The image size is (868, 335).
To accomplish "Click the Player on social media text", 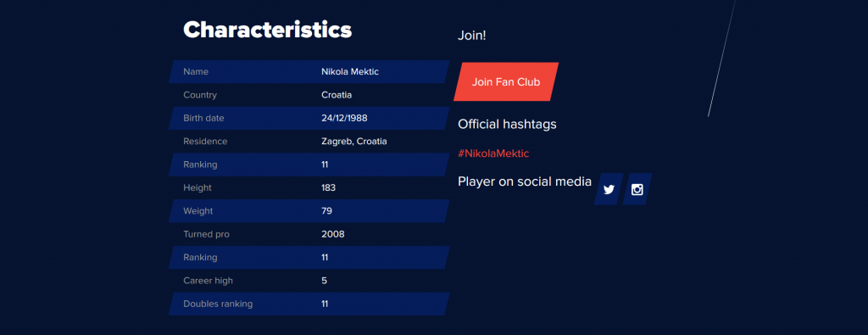I will pyautogui.click(x=525, y=181).
